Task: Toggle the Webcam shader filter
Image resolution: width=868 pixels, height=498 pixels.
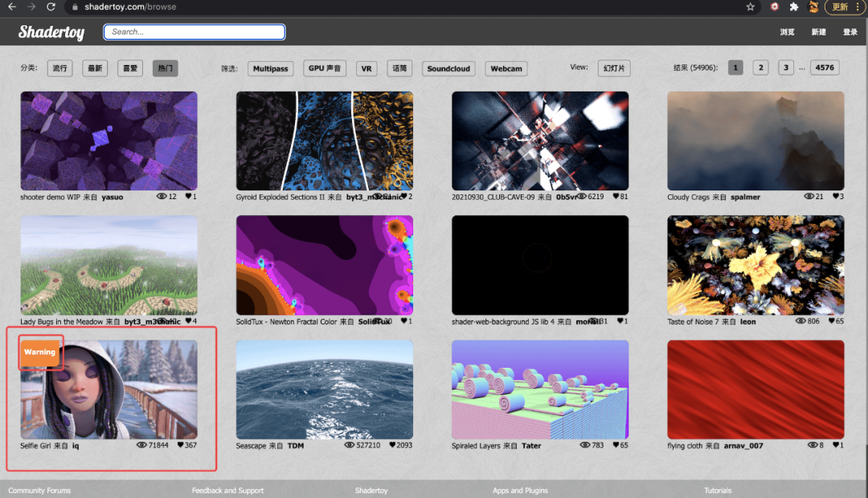Action: click(506, 68)
